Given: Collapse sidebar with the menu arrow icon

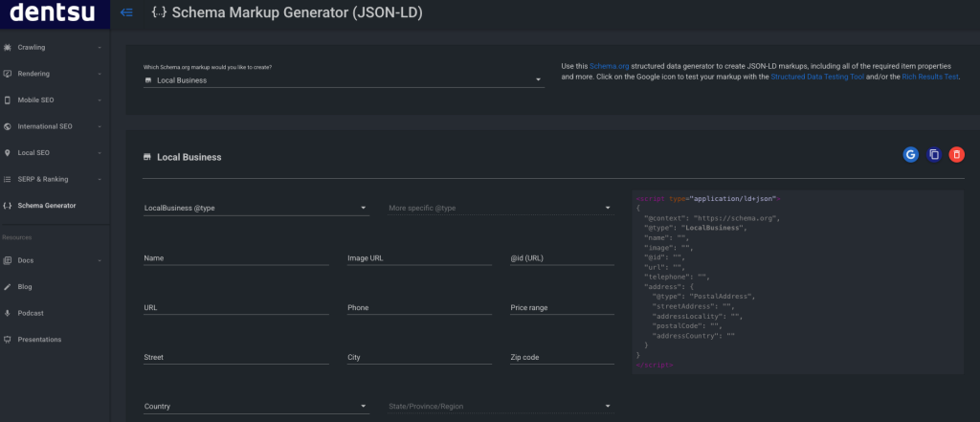Looking at the screenshot, I should [x=127, y=12].
